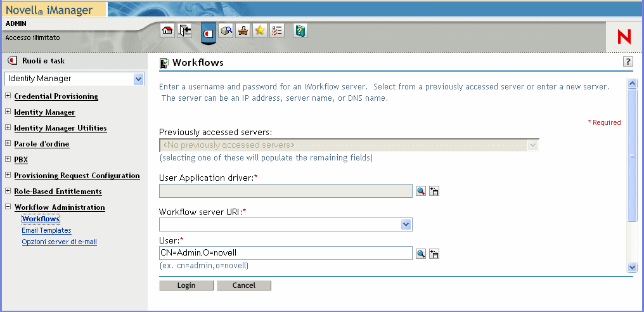
Task: Click the Roles and Tasks toolbar icon
Action: click(208, 32)
